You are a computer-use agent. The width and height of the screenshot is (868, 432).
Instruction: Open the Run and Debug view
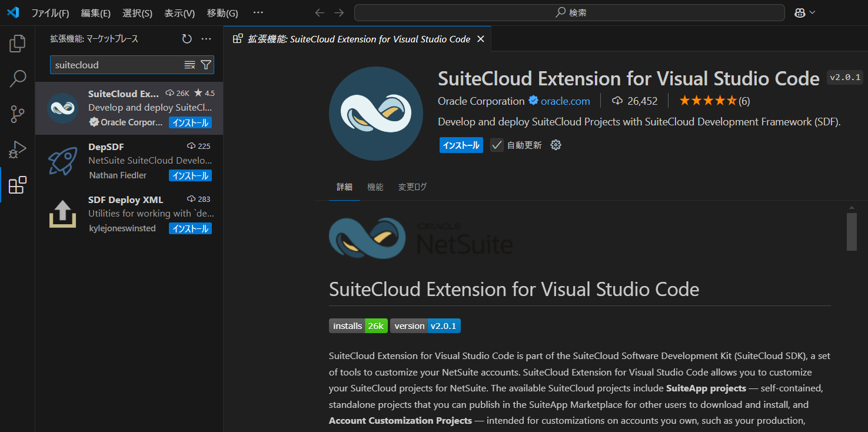point(18,149)
